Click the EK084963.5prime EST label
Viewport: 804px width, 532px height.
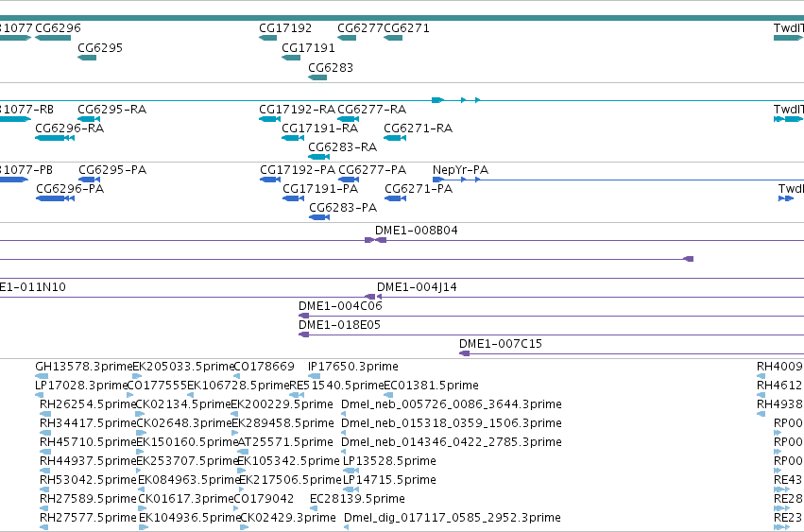click(189, 480)
